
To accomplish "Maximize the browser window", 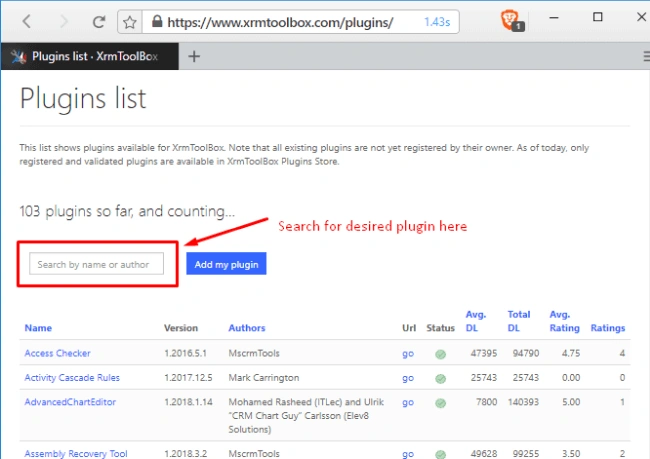I will (x=597, y=17).
